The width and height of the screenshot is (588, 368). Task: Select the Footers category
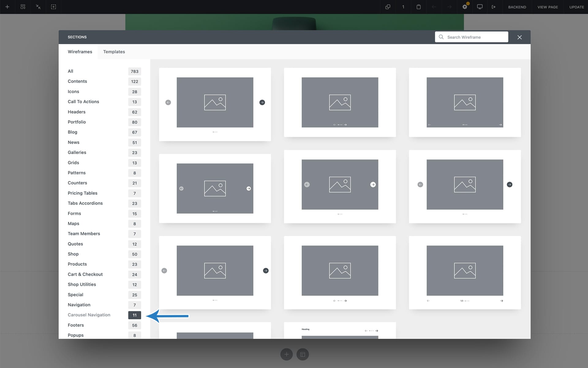coord(76,325)
